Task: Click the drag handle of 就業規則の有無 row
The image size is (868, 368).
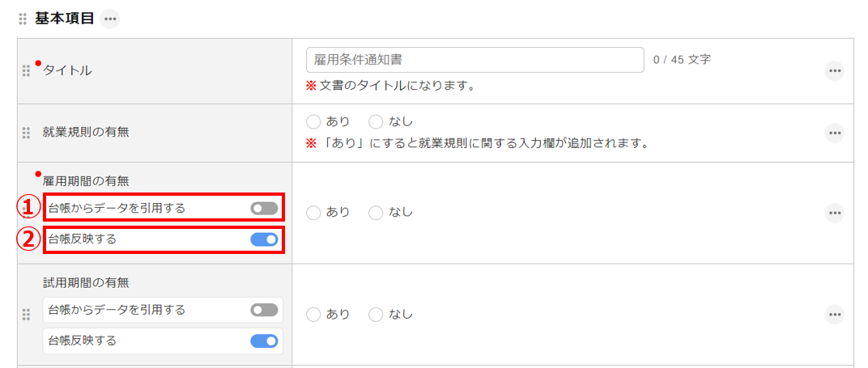Action: click(x=26, y=133)
